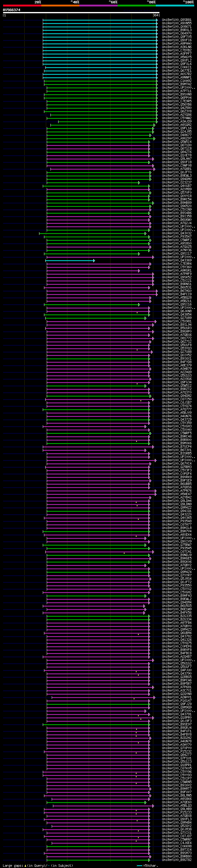Select hit label UniRef100_C5YY96
The height and width of the screenshot is (868, 197).
[x=177, y=771]
